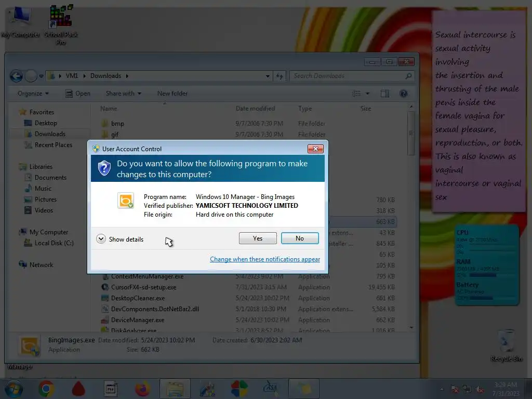Open the red droplet taskbar app
Image resolution: width=532 pixels, height=399 pixels.
[78, 389]
